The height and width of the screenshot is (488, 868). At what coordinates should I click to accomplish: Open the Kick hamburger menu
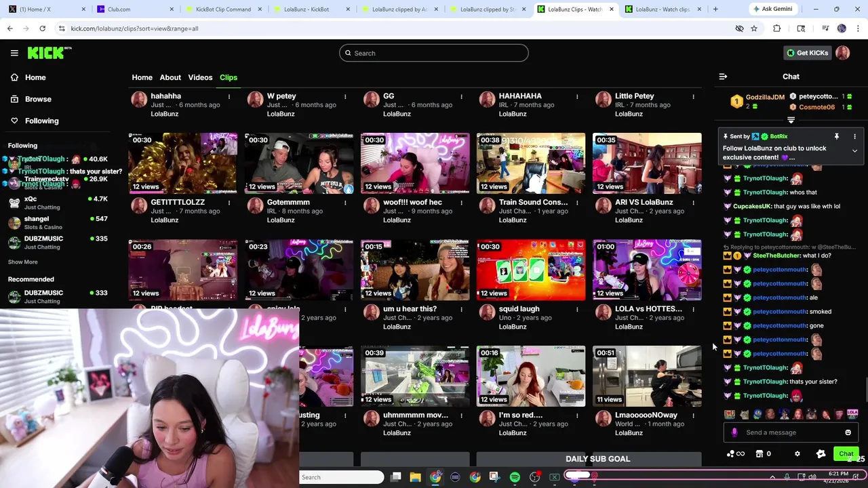click(14, 53)
